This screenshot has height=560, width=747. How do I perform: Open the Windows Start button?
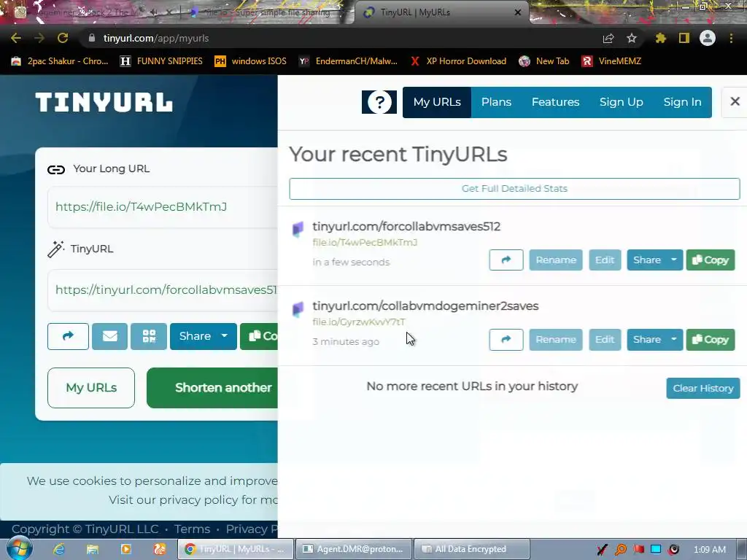pyautogui.click(x=19, y=549)
